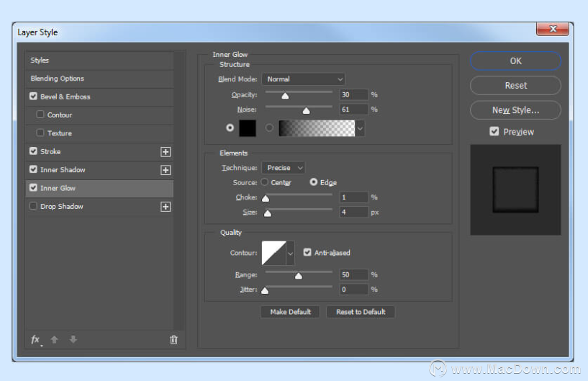Click the Noise slider handle
Screen dimensions: 588x381
(306, 111)
